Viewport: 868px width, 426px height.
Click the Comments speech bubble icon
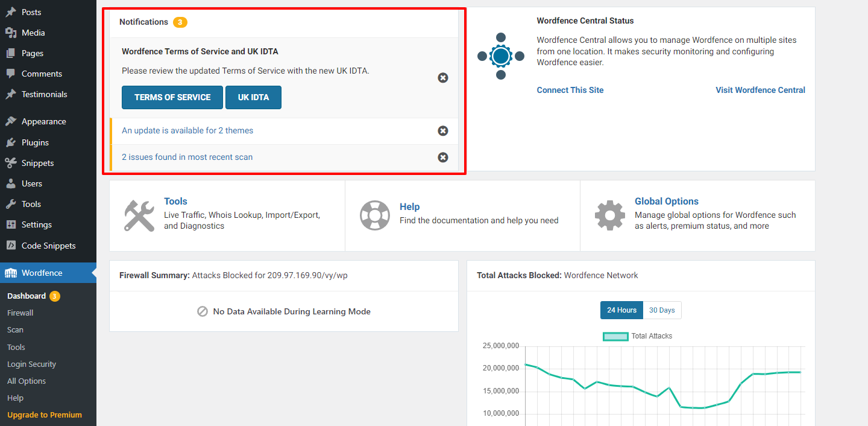[x=11, y=74]
